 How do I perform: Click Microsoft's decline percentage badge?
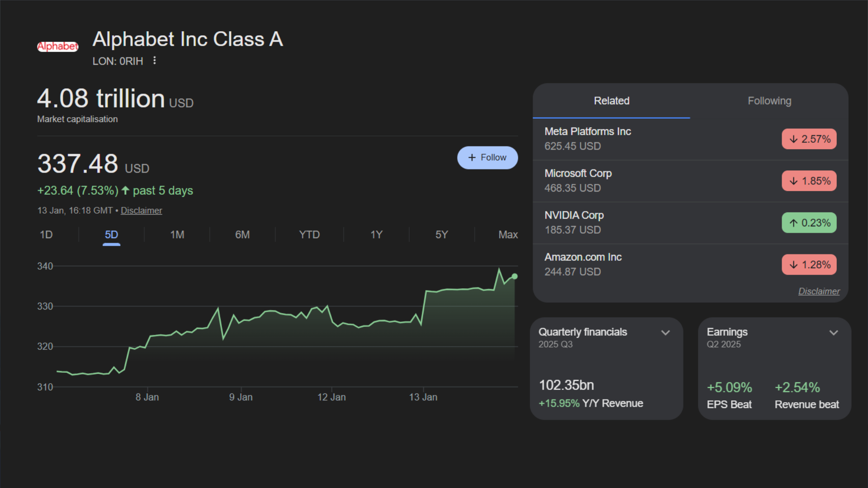coord(809,180)
